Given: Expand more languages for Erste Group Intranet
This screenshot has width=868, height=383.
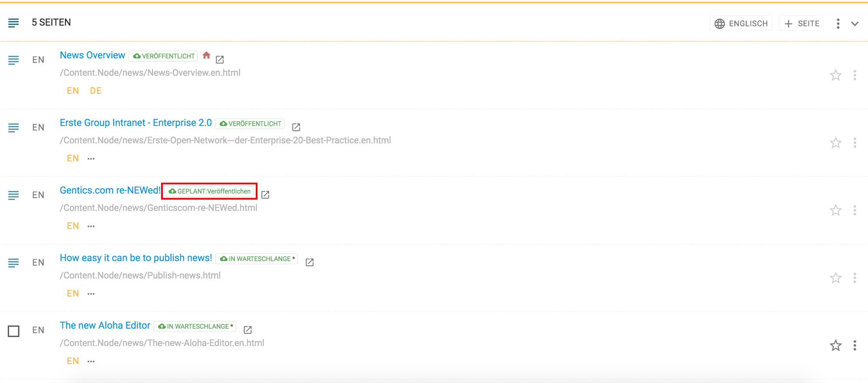Looking at the screenshot, I should click(x=91, y=159).
